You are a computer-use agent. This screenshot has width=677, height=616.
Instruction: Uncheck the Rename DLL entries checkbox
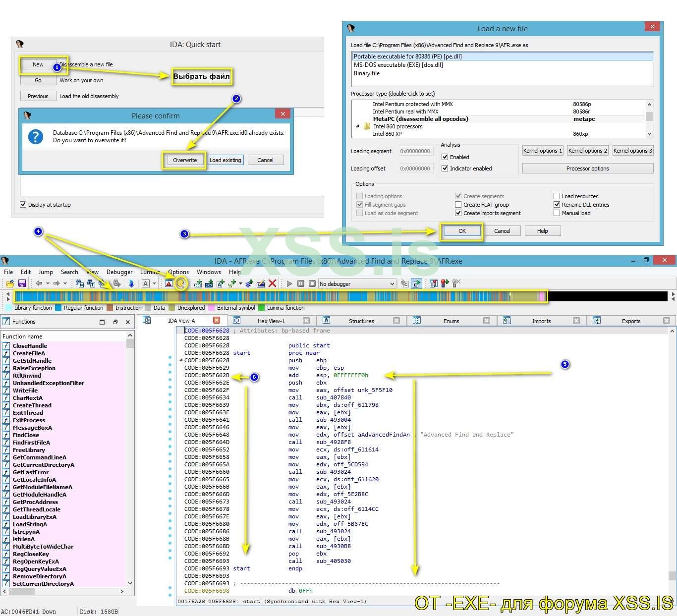[557, 205]
